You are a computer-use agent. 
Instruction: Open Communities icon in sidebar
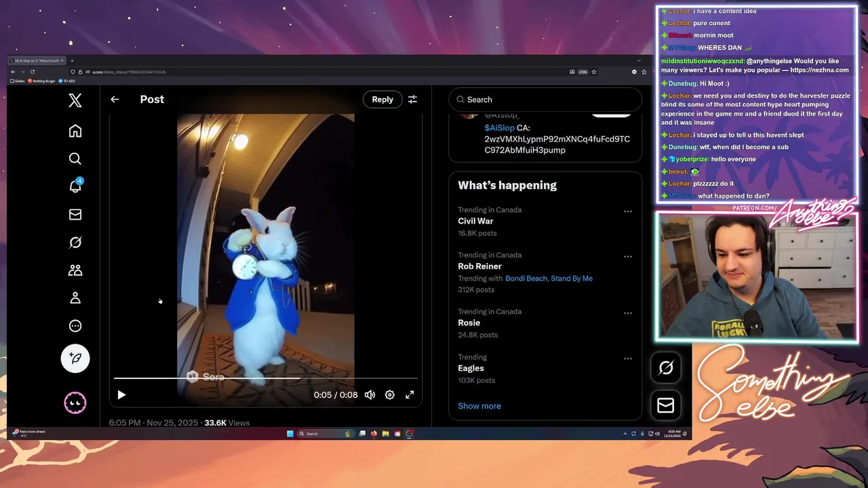pos(75,270)
